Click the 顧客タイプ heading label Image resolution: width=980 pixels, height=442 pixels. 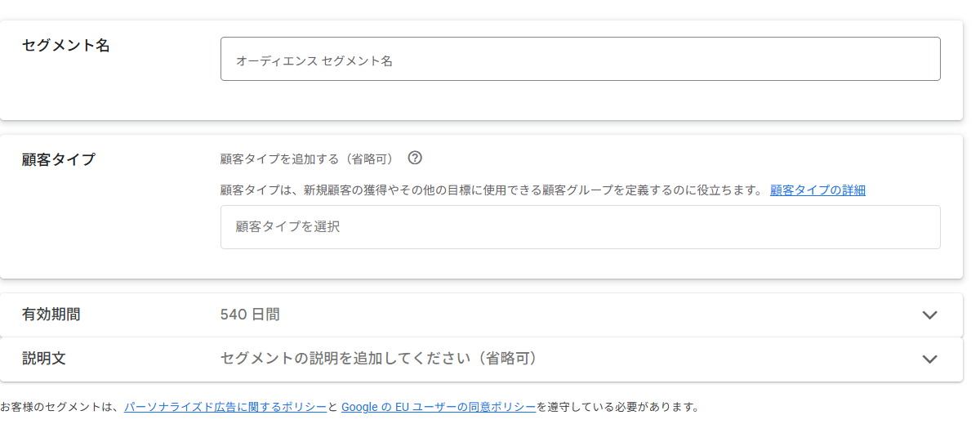click(59, 159)
